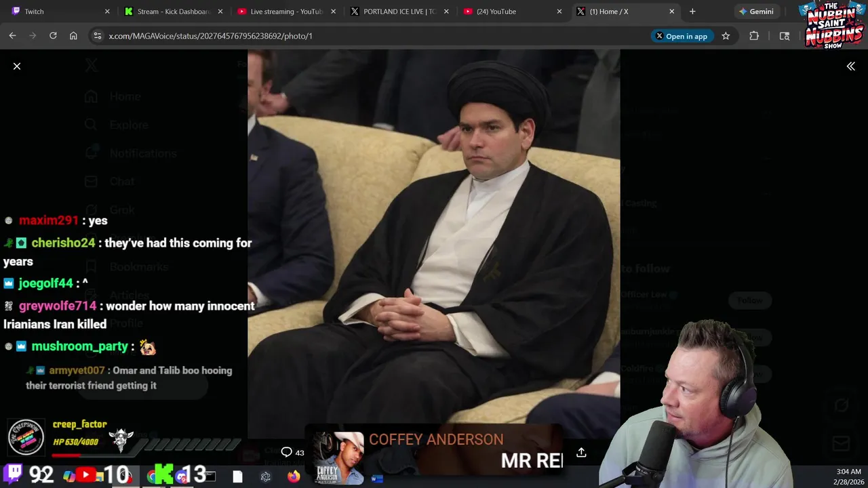The height and width of the screenshot is (488, 868).
Task: Click the browser forward arrow
Action: point(33,36)
